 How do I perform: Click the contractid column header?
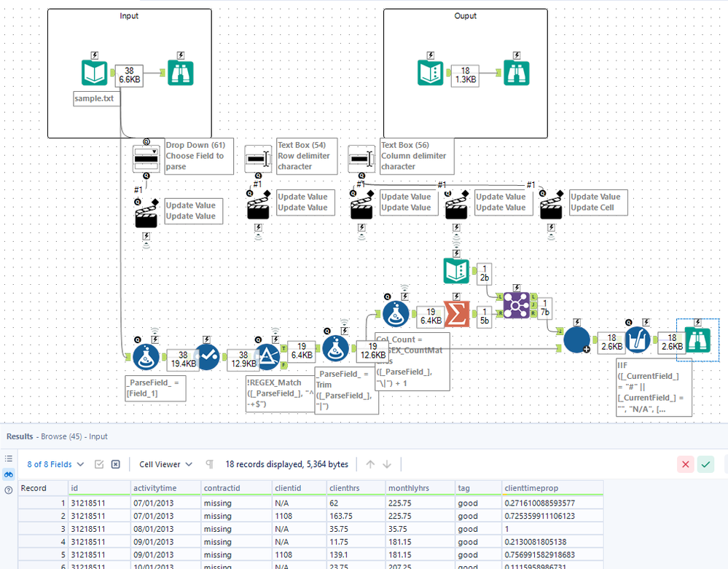click(236, 488)
